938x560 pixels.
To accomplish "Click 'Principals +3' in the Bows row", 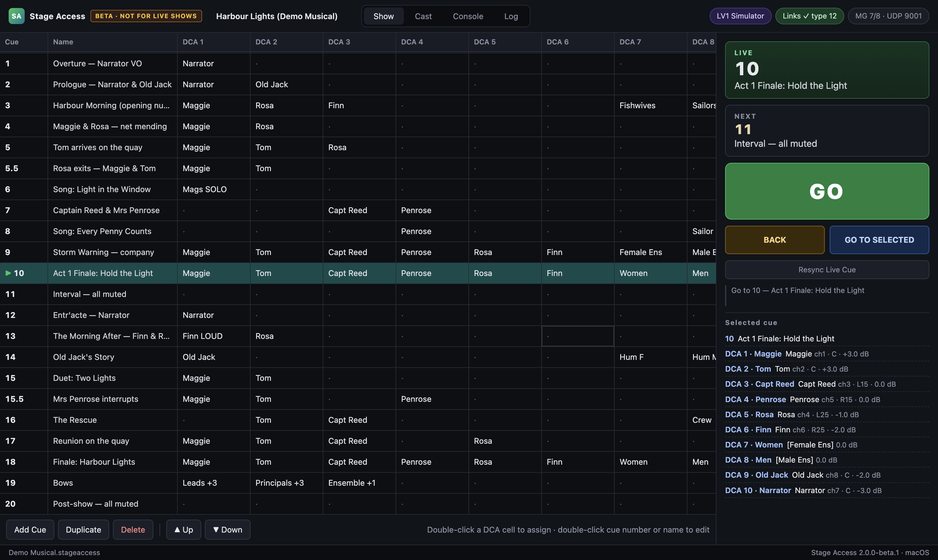I will click(279, 483).
